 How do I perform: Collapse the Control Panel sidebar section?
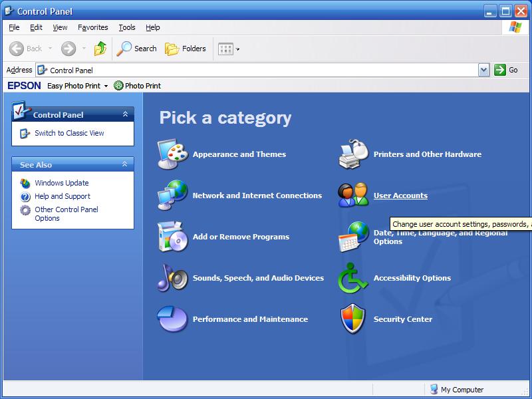tap(125, 114)
